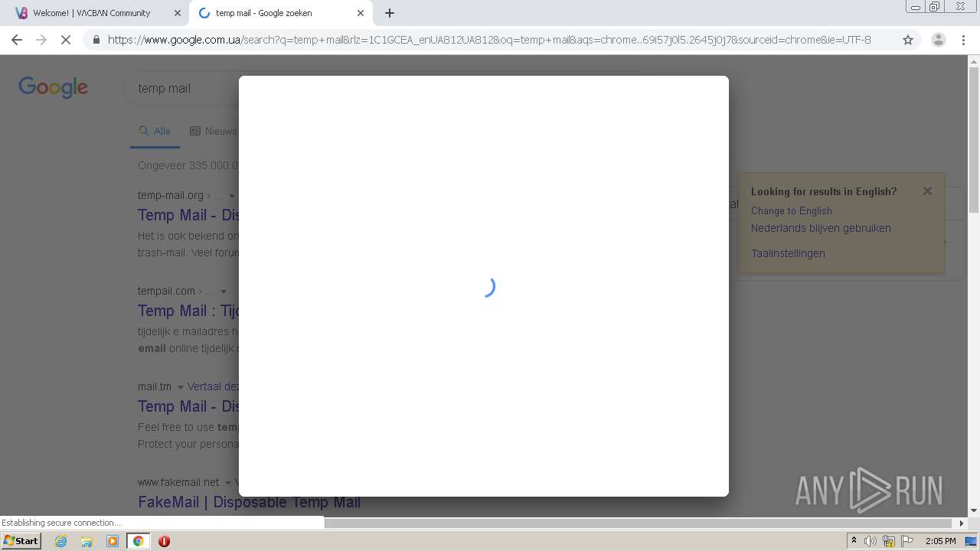Stop loading the page
Screen dimensions: 980x551
[x=66, y=40]
